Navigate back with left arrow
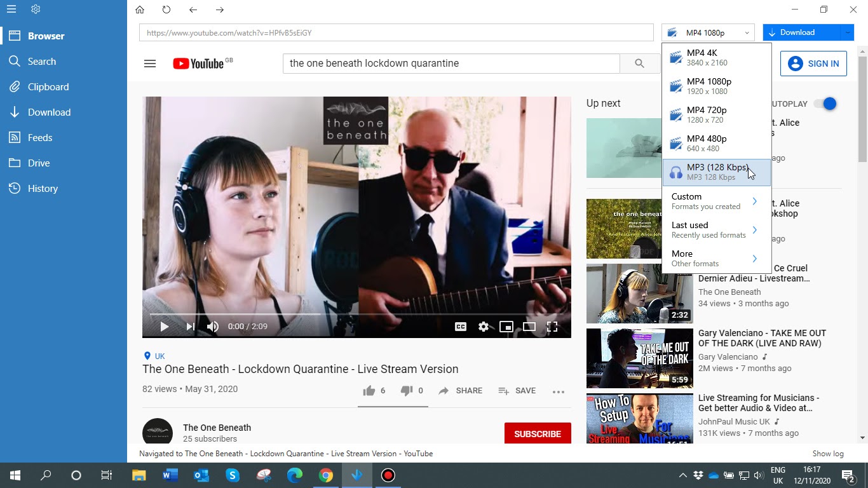The width and height of the screenshot is (868, 488). 193,10
